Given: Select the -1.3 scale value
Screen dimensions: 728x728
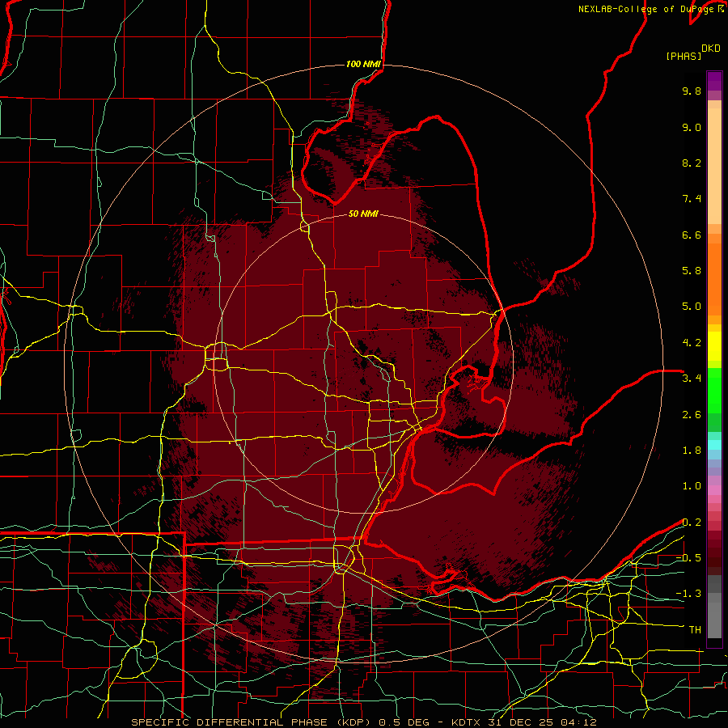Looking at the screenshot, I should pyautogui.click(x=688, y=594).
